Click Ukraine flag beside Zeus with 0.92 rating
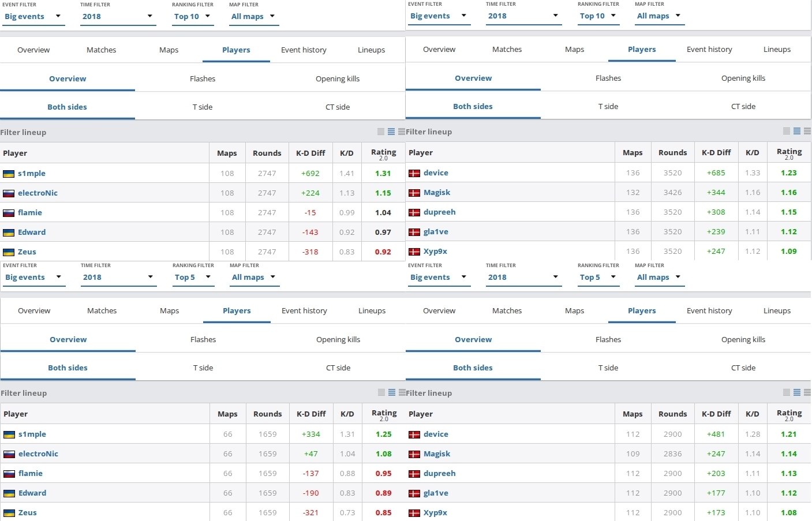The height and width of the screenshot is (521, 812). (9, 252)
